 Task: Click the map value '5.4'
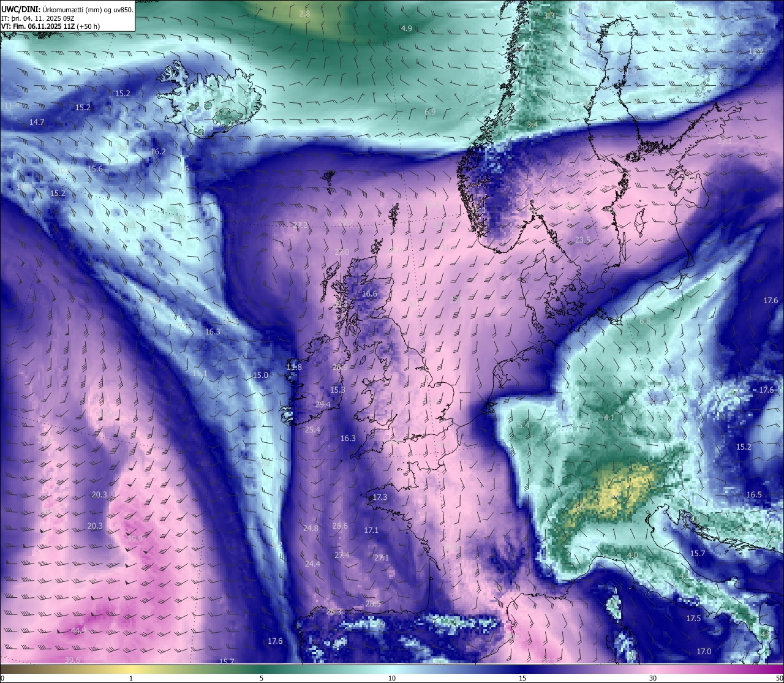[x=524, y=426]
